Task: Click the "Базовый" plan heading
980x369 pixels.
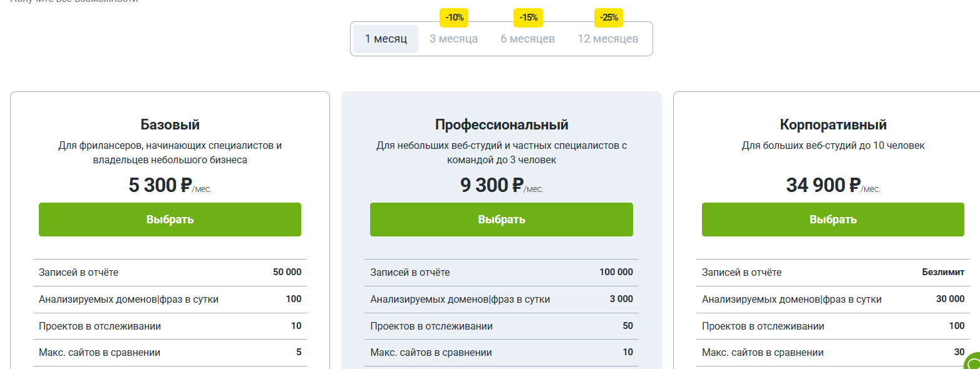Action: coord(170,124)
